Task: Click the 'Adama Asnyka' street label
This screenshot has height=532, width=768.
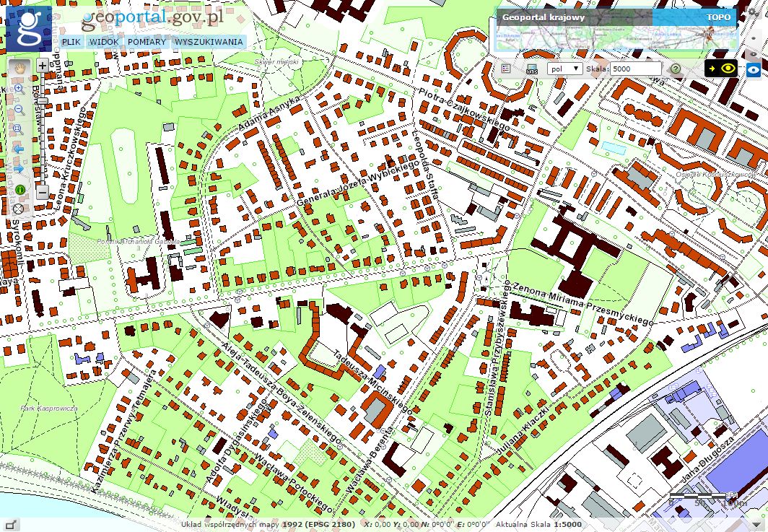Action: pyautogui.click(x=269, y=113)
